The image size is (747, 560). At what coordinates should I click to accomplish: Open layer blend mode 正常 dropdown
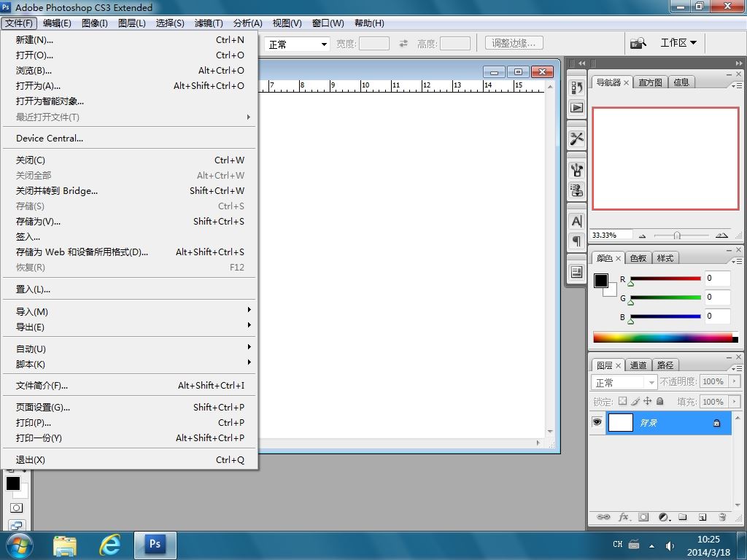click(x=624, y=382)
